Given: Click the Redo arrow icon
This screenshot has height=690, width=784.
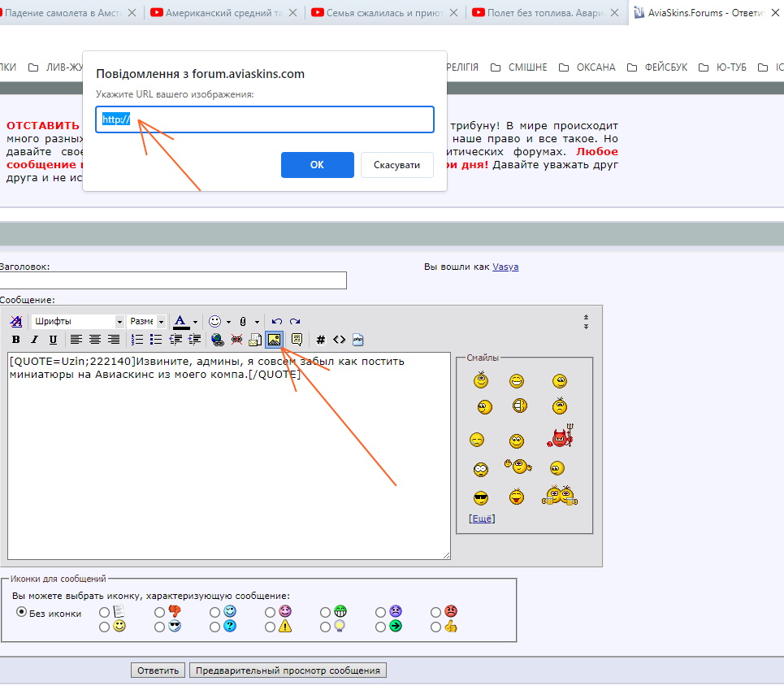Looking at the screenshot, I should point(295,321).
